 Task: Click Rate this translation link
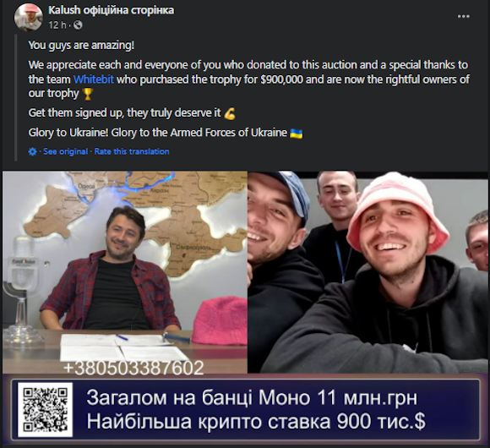tap(132, 151)
